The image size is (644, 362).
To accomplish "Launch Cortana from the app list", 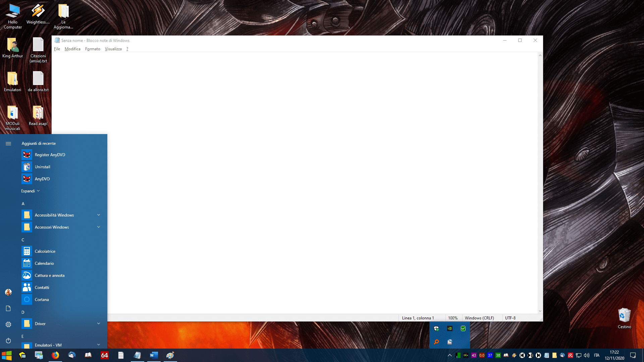I will 42,300.
